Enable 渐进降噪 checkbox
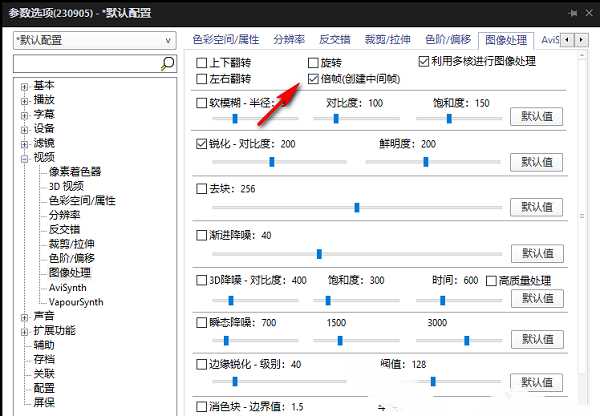 pos(201,235)
